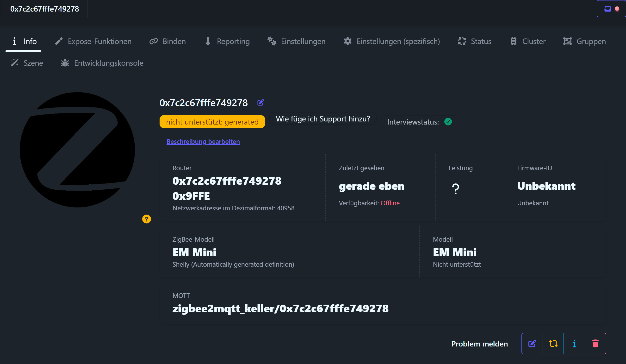
Task: Click the blue interview info icon
Action: 574,344
